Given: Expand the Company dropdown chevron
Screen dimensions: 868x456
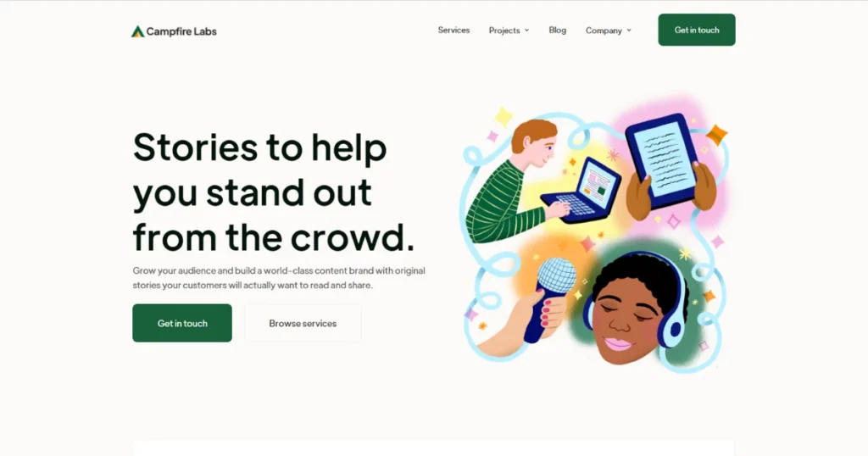Looking at the screenshot, I should (x=629, y=31).
